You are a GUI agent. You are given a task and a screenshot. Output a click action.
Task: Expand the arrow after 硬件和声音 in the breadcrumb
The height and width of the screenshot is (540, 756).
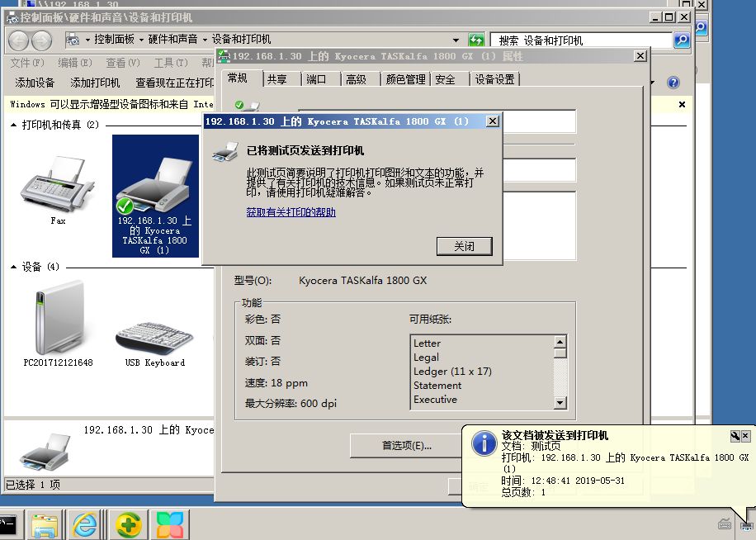tap(205, 40)
